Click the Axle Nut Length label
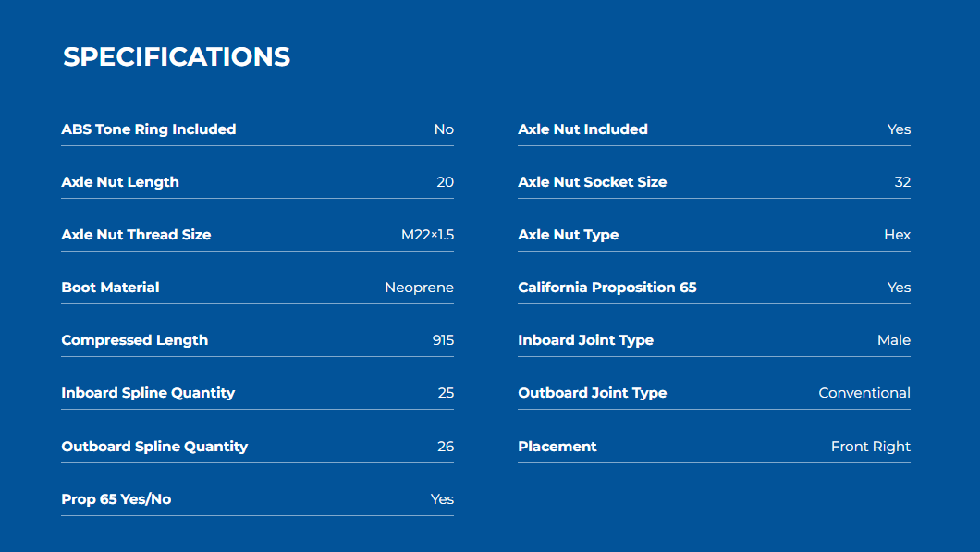The width and height of the screenshot is (980, 552). coord(120,182)
